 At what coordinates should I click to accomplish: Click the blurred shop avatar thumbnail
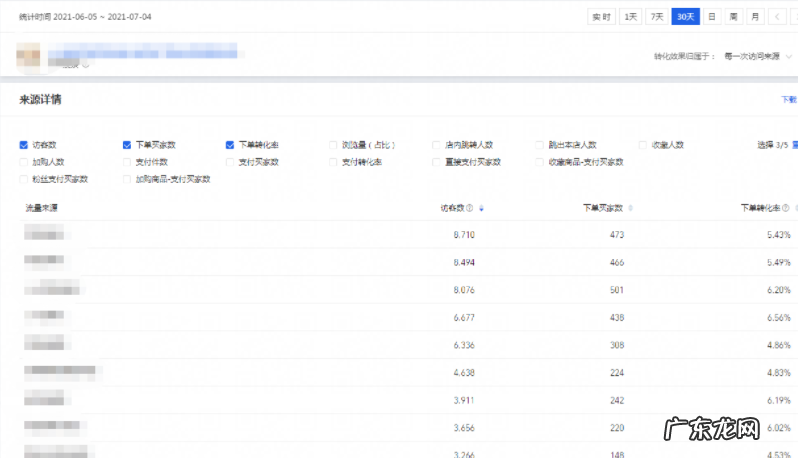point(28,55)
